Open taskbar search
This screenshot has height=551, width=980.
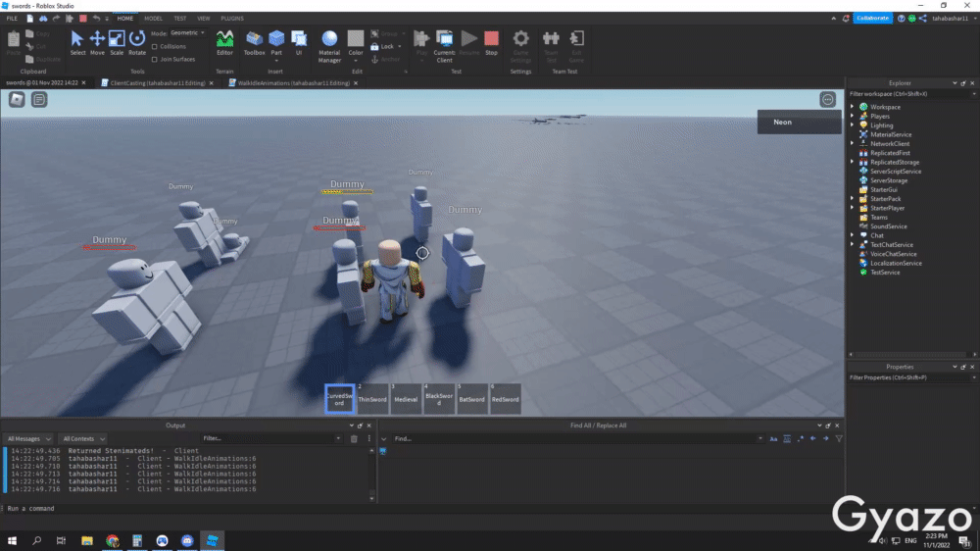(x=37, y=540)
